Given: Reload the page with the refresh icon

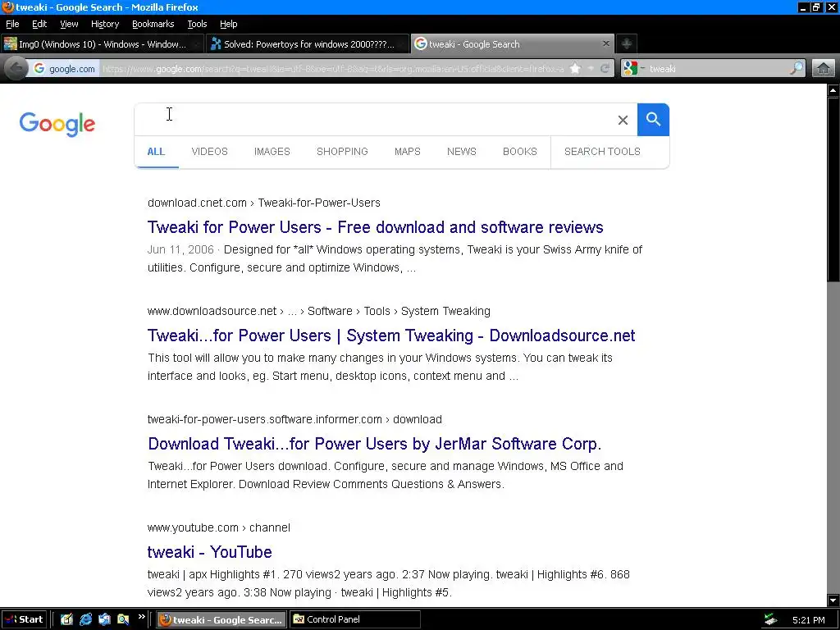Looking at the screenshot, I should pos(605,69).
